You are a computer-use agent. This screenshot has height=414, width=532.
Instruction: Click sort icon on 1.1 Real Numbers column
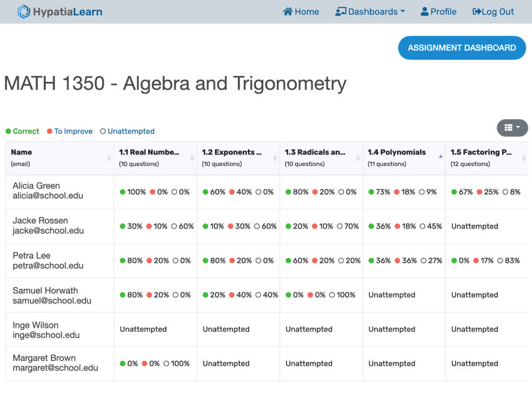[193, 158]
